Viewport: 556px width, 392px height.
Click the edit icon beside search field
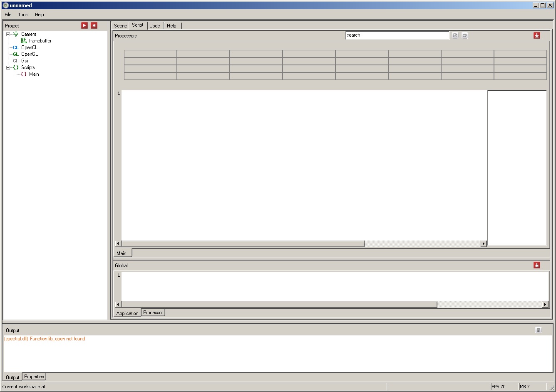[x=455, y=35]
